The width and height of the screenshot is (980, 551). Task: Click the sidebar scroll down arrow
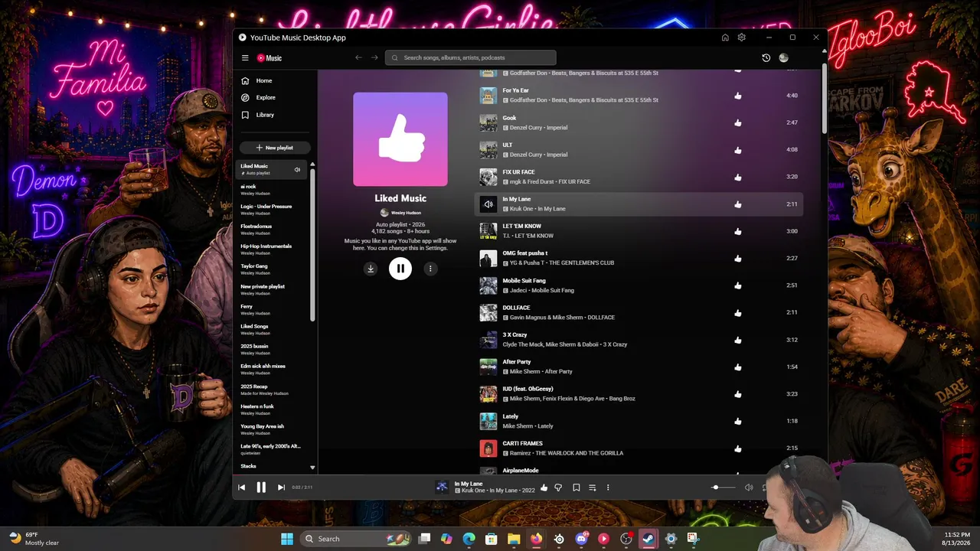point(312,467)
